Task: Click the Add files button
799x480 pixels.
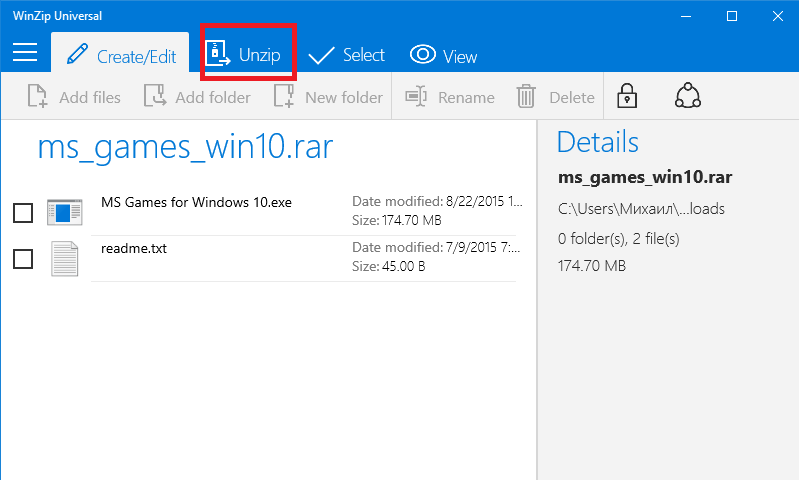Action: coord(74,96)
